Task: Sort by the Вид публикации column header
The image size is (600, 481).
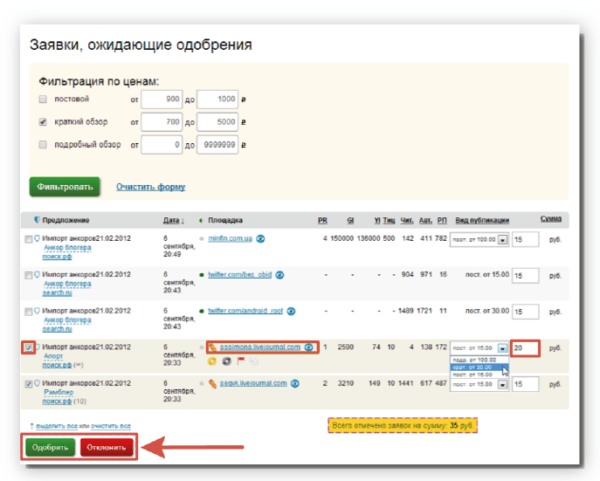Action: 482,220
